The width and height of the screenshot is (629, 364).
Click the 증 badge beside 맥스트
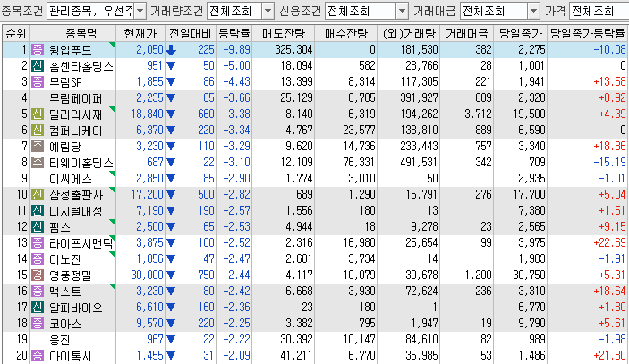pyautogui.click(x=38, y=291)
